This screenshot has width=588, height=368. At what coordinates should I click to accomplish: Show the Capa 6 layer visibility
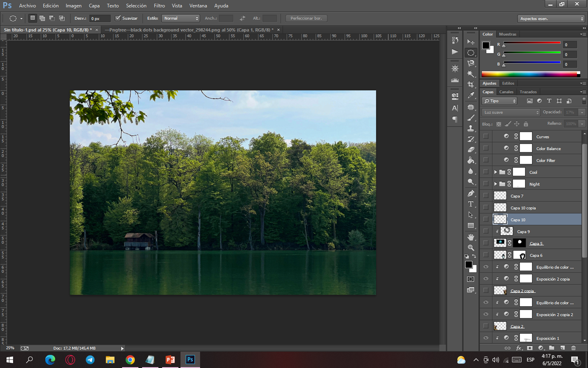tap(486, 255)
